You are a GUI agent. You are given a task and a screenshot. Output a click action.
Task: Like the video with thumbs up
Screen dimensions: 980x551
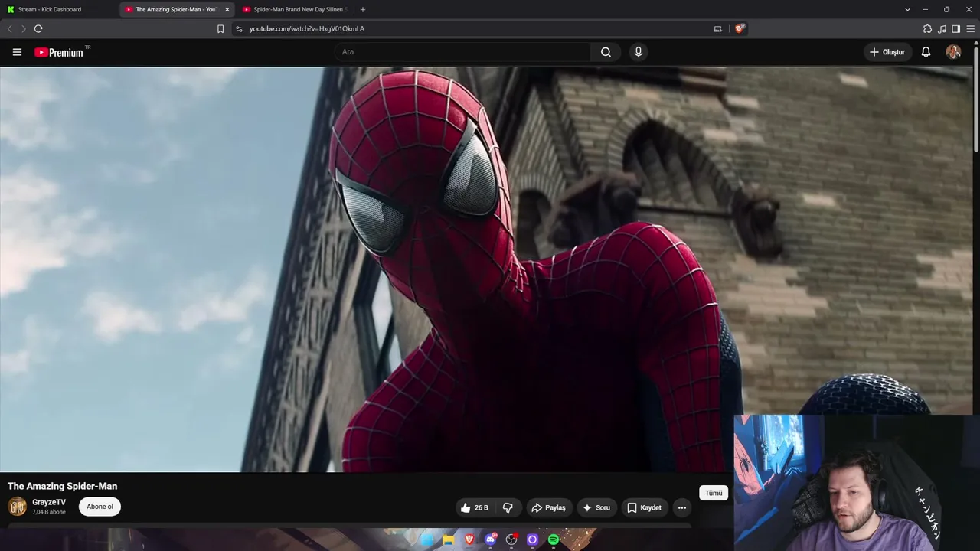[x=475, y=507]
